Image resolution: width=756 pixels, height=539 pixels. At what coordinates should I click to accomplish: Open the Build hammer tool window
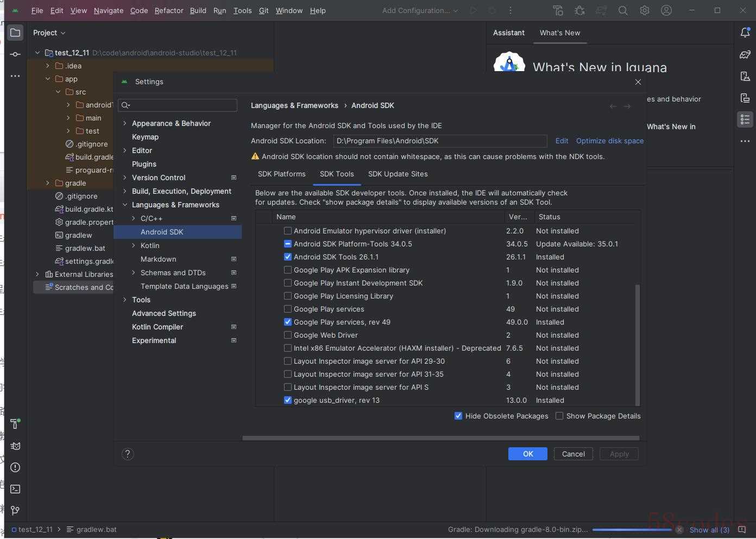tap(15, 424)
